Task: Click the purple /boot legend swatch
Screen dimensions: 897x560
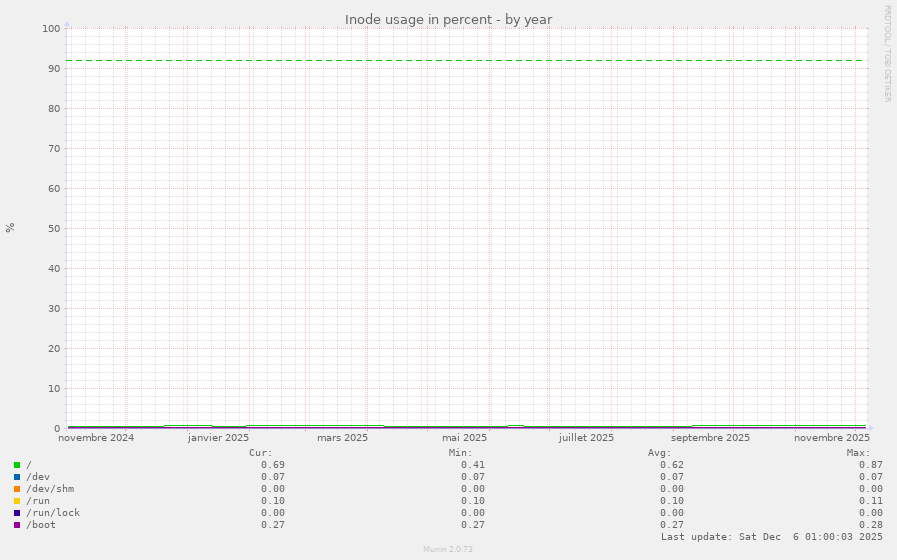Action: coord(17,525)
